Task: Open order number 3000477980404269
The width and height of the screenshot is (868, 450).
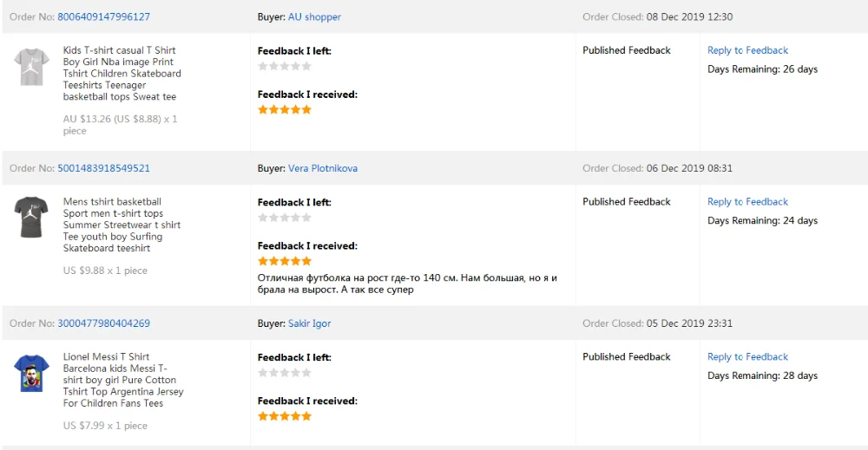Action: pos(103,323)
